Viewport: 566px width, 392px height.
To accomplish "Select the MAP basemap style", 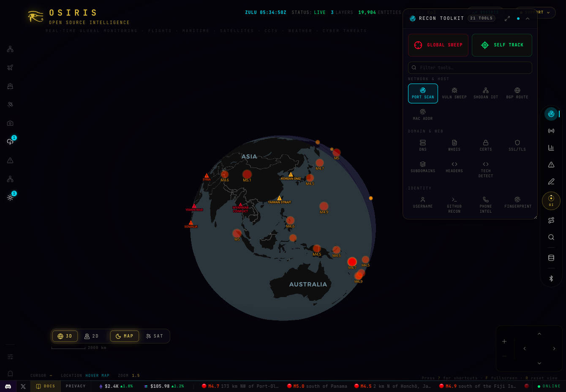I will point(125,336).
